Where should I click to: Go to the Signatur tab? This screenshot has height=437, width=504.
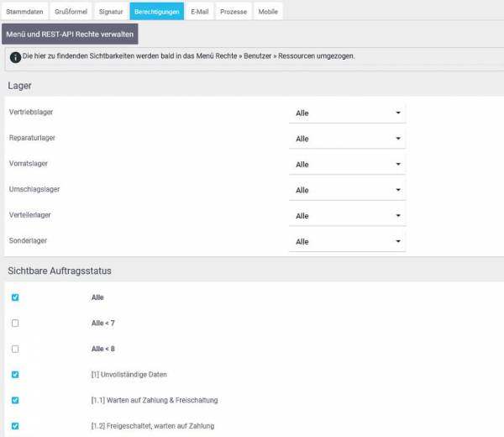pos(110,12)
